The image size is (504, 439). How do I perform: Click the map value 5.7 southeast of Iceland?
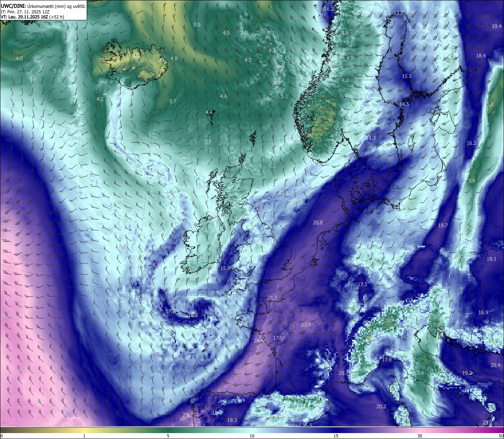(173, 102)
